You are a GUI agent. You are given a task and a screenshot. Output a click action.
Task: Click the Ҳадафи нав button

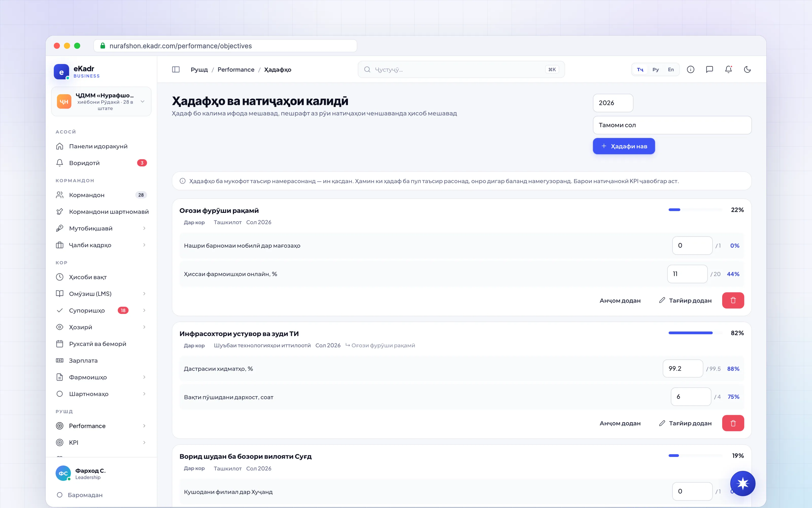coord(624,146)
